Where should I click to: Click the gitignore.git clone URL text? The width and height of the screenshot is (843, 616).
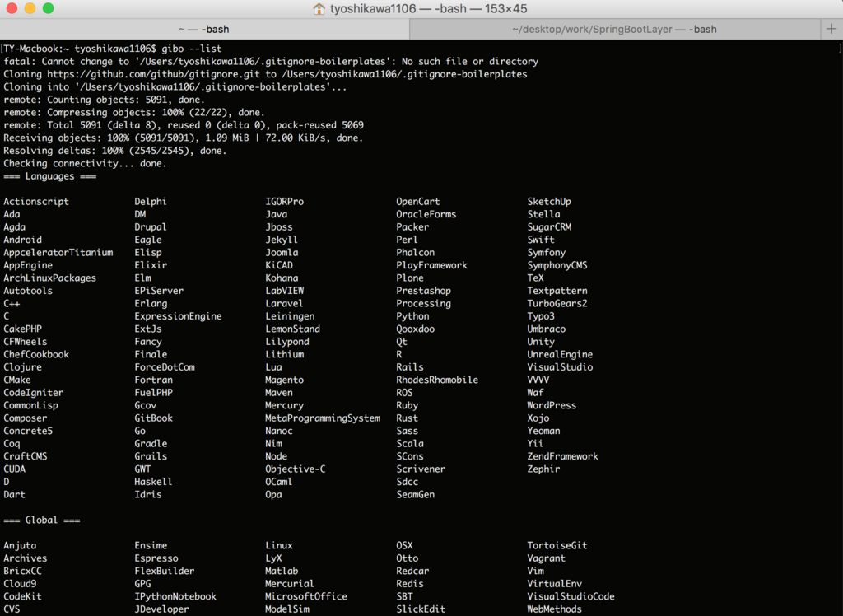153,74
